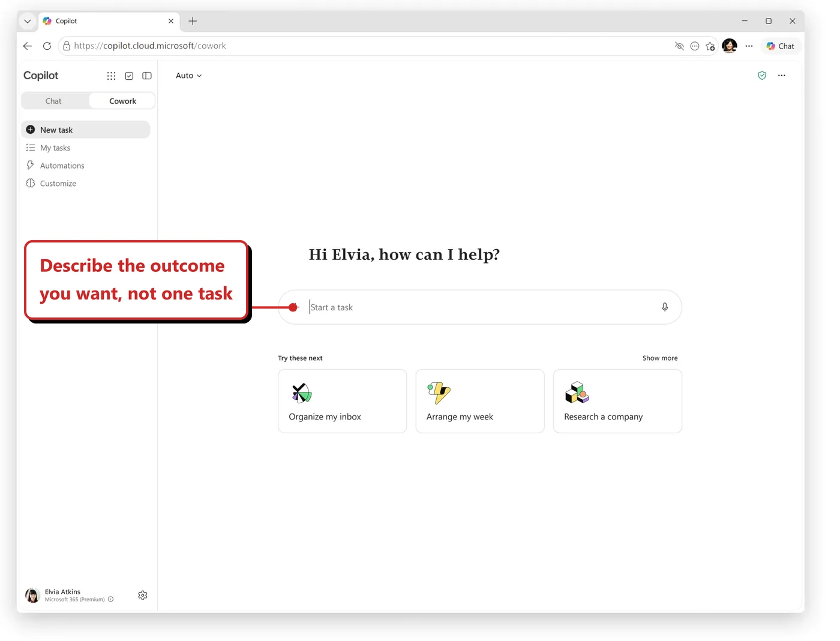The width and height of the screenshot is (840, 641).
Task: Open the browser tab list chevron
Action: [28, 21]
